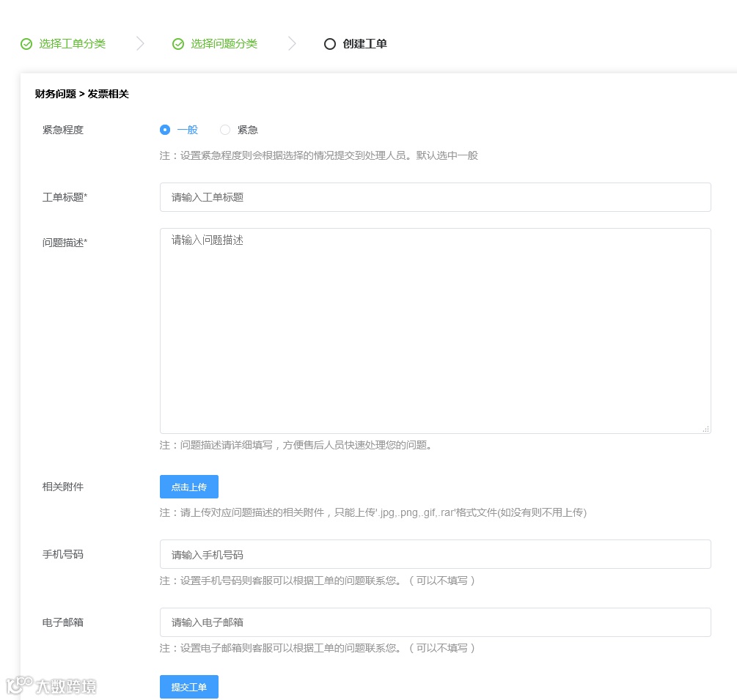Grab the resize handle of the 问题描述 box
The width and height of the screenshot is (737, 700).
point(706,429)
